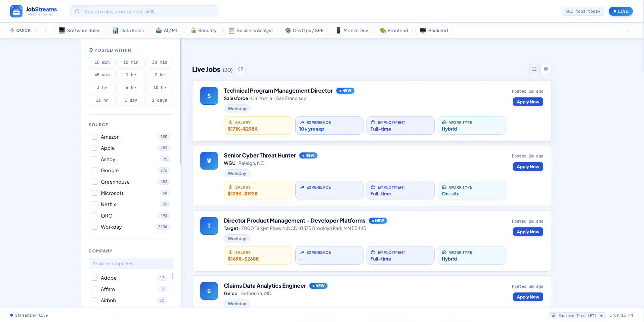Click the employment briefcase icon in WGU card
Screen dimensions: 644x322
[x=373, y=187]
